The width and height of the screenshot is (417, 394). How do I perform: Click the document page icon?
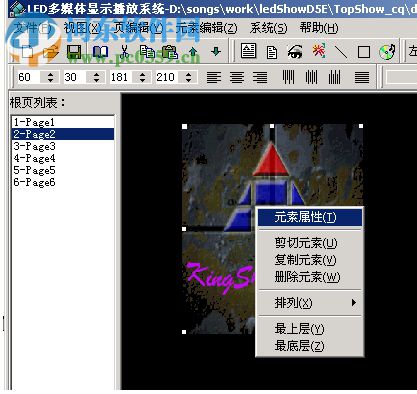click(272, 52)
